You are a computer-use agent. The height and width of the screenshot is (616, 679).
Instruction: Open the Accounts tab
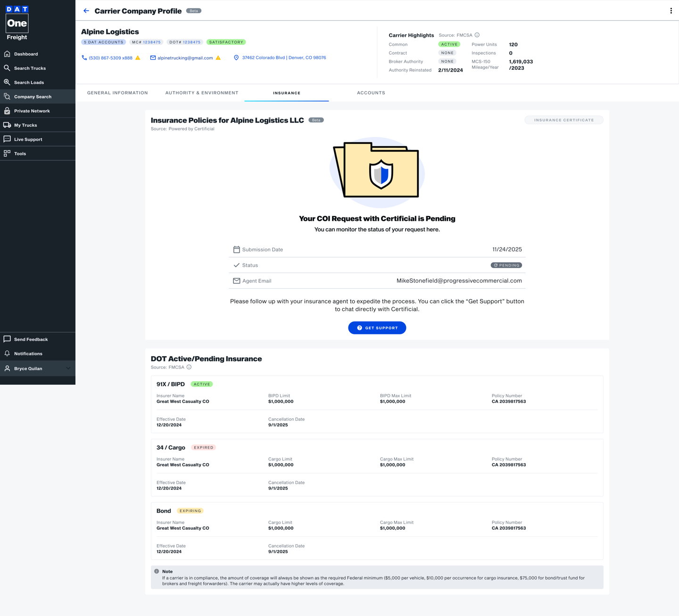(x=371, y=93)
